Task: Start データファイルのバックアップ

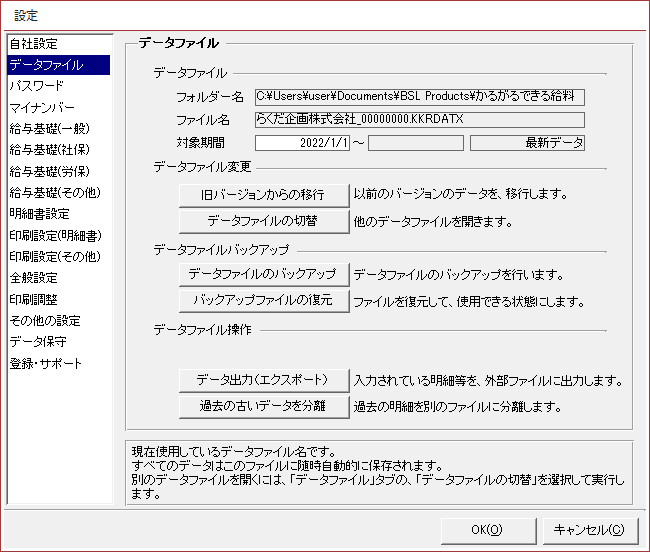Action: 264,274
